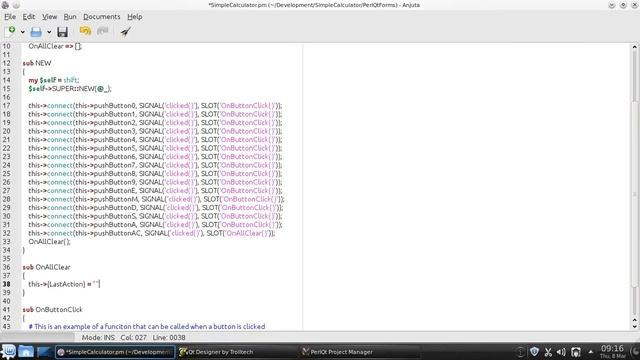The image size is (640, 360).
Task: Click 'OnAllClear();' call on line 33
Action: click(49, 242)
